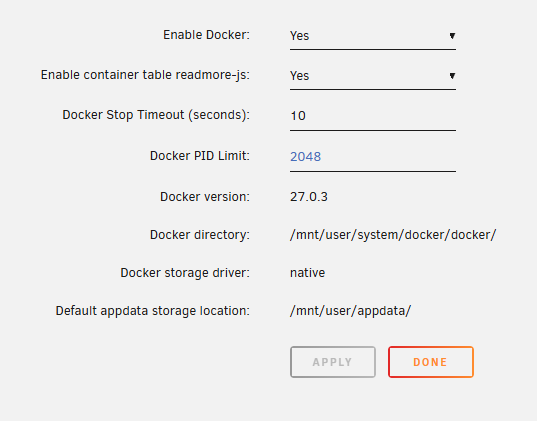Open the Enable Docker dropdown showing Yes
Viewport: 537px width, 421px height.
coord(373,36)
